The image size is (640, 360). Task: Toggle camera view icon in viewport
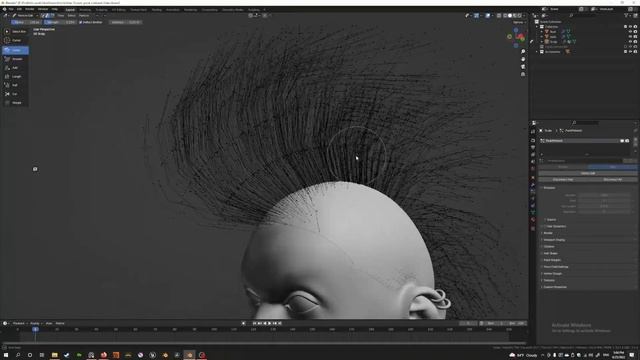tap(523, 67)
